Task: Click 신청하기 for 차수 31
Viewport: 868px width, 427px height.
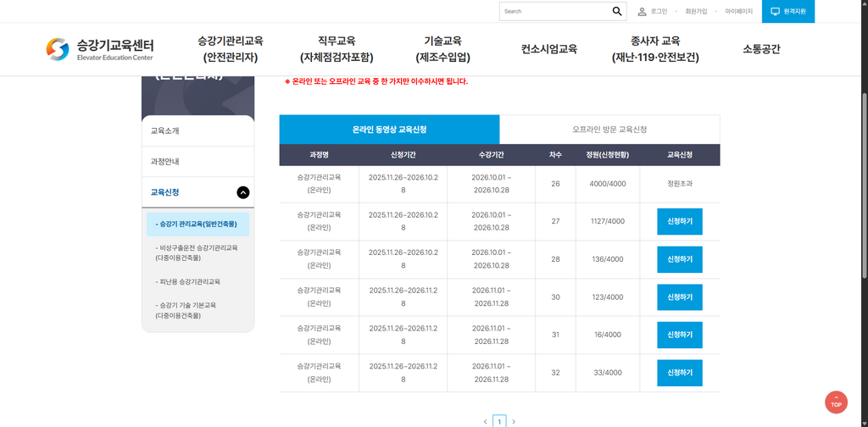Action: (x=680, y=335)
